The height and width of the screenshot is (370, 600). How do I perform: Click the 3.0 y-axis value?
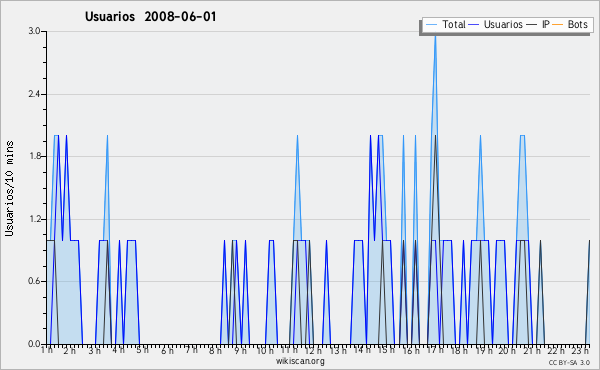(x=35, y=31)
